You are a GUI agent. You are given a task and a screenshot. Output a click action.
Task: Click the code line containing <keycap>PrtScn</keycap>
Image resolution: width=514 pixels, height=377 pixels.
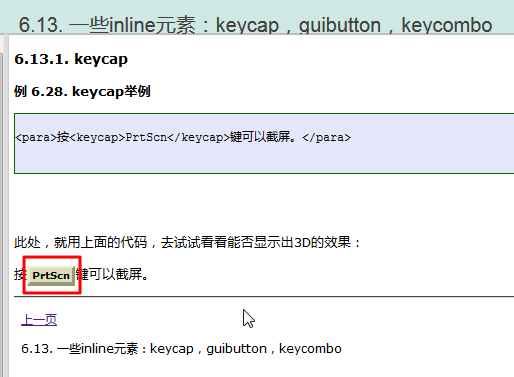click(x=183, y=137)
